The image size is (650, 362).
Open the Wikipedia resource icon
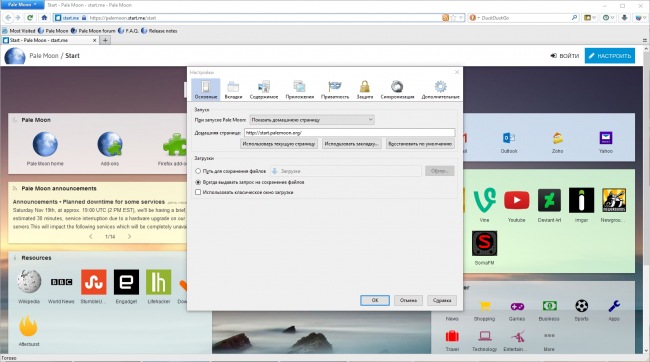pyautogui.click(x=29, y=282)
